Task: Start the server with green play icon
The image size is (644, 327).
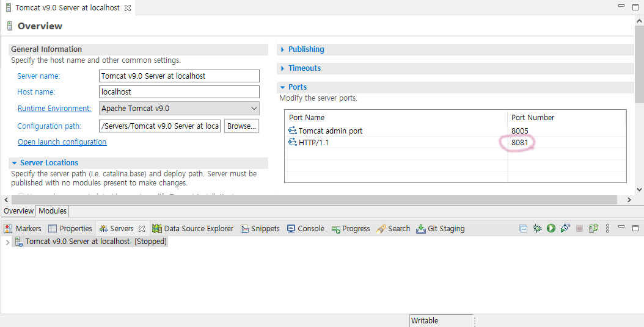Action: [551, 229]
